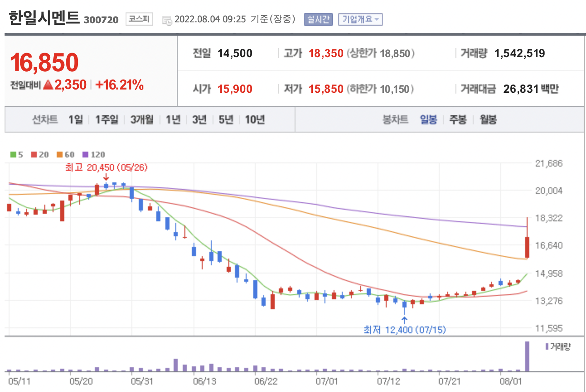The width and height of the screenshot is (586, 392).
Task: Click the 08/01 date axis label
Action: click(x=511, y=381)
